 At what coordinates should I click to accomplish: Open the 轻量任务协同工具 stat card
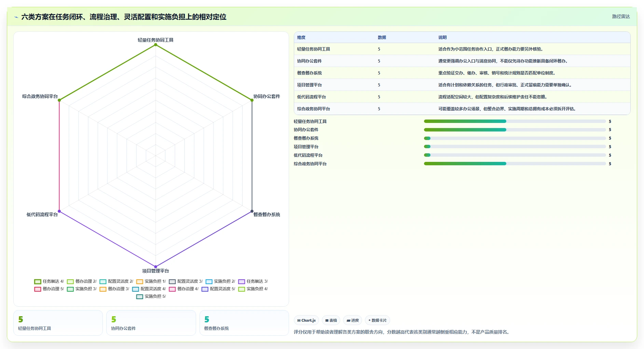[58, 323]
